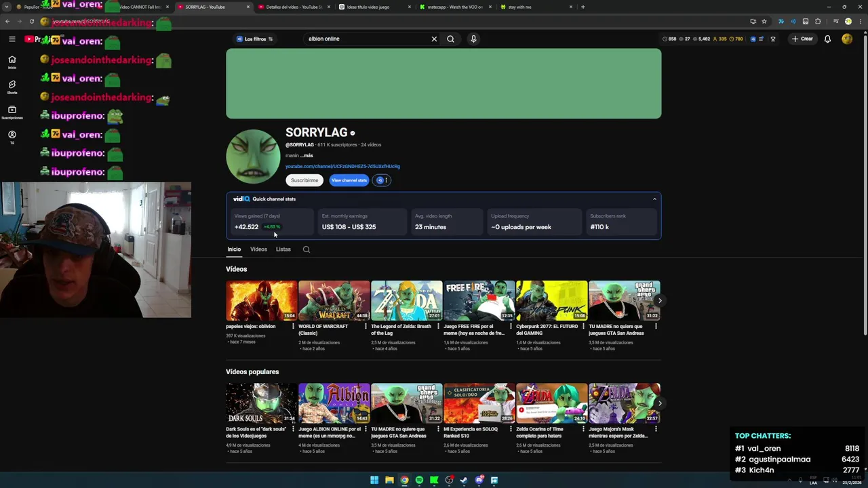Click the blue vidIQ logo icon in header
The image size is (868, 488).
point(753,39)
